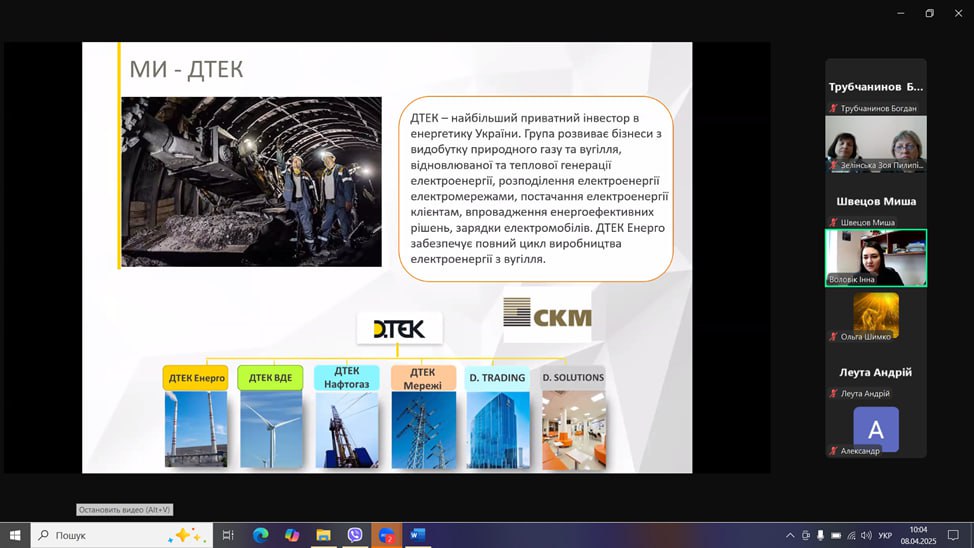Viewport: 974px width, 548px height.
Task: Select Ольга Шимко's participant tile
Action: coord(875,316)
